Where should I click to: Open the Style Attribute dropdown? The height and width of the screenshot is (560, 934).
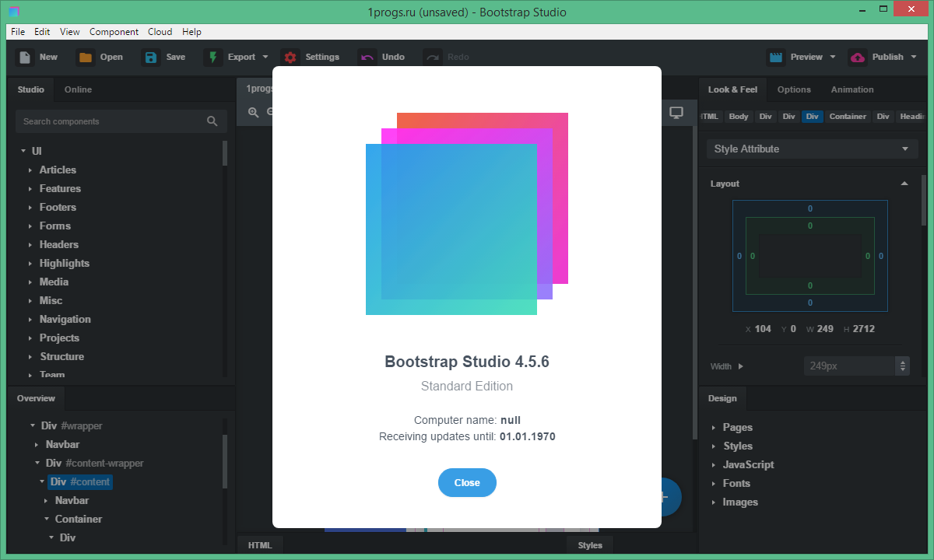tap(811, 149)
